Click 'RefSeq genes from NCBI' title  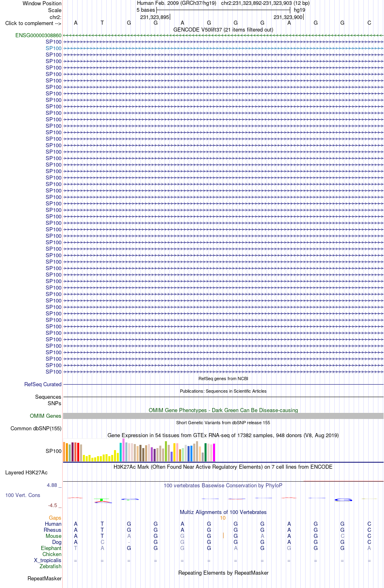click(223, 379)
